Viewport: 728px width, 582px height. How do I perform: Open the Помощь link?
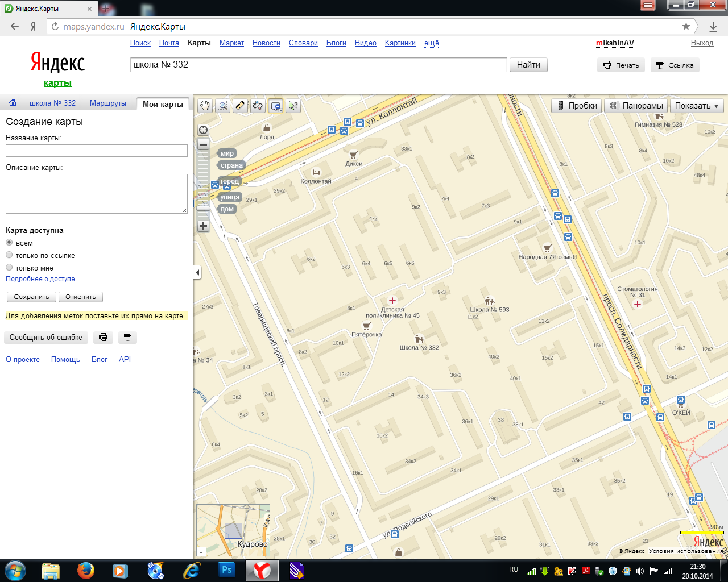pyautogui.click(x=65, y=359)
